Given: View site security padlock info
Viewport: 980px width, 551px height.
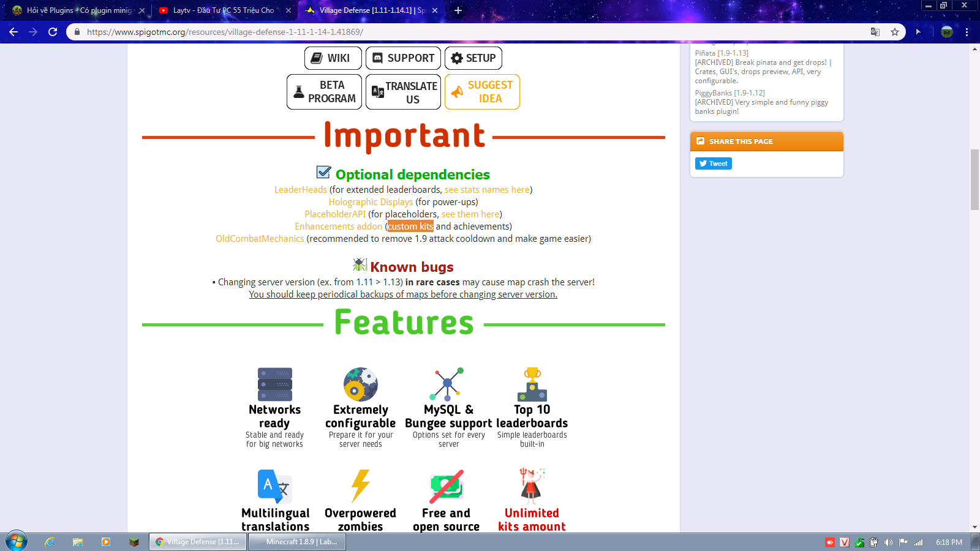Looking at the screenshot, I should [77, 32].
